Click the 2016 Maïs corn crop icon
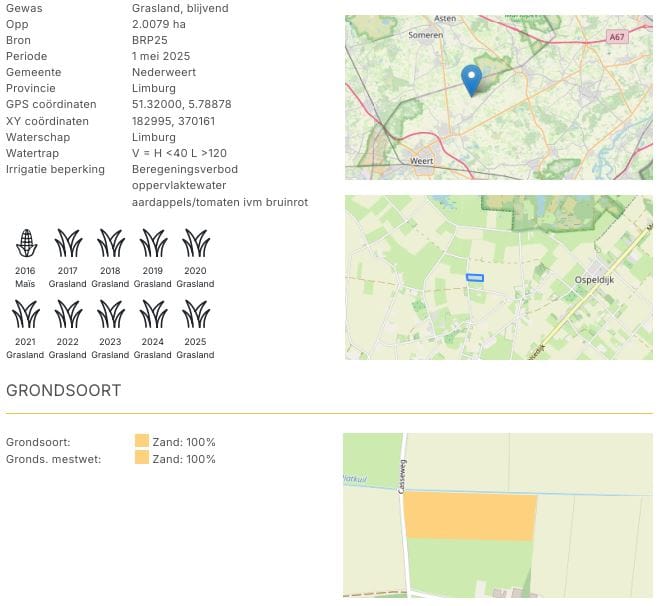 click(25, 243)
